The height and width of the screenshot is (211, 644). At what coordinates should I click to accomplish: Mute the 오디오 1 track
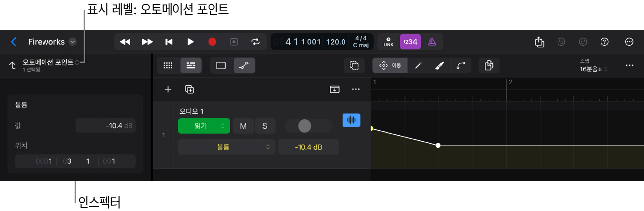pyautogui.click(x=243, y=126)
